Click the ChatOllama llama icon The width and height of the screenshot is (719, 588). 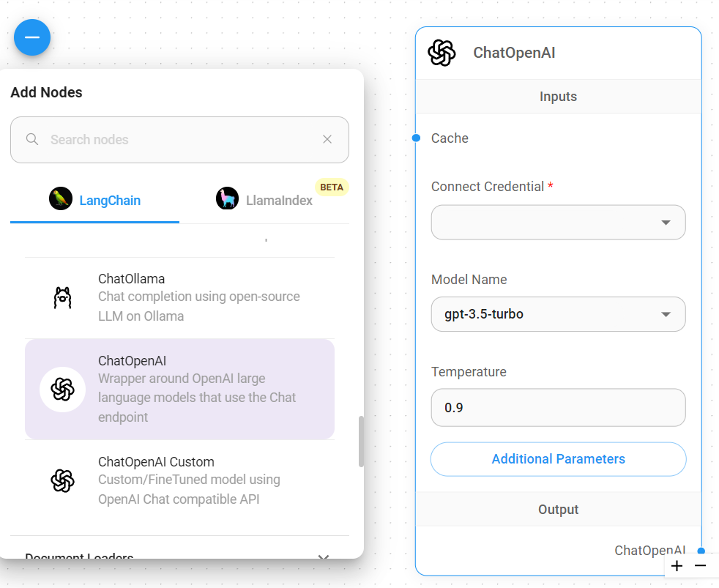[x=63, y=297]
